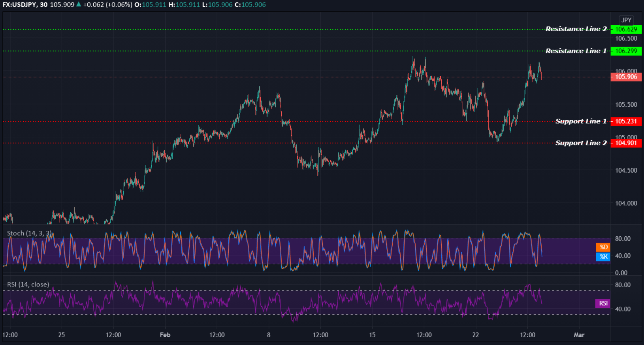Viewport: 644px width, 345px height.
Task: Click the Feb marker on the time axis
Action: [165, 335]
